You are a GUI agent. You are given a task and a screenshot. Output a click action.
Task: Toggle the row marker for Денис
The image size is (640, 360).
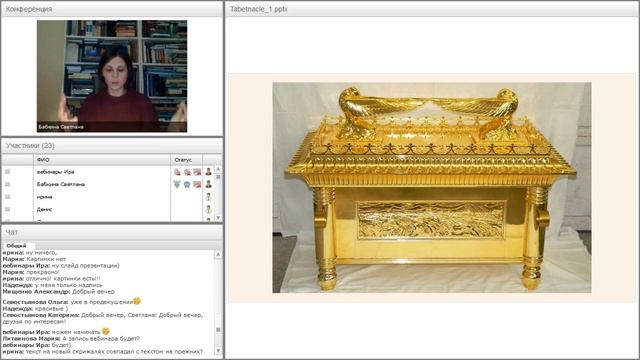(7, 209)
